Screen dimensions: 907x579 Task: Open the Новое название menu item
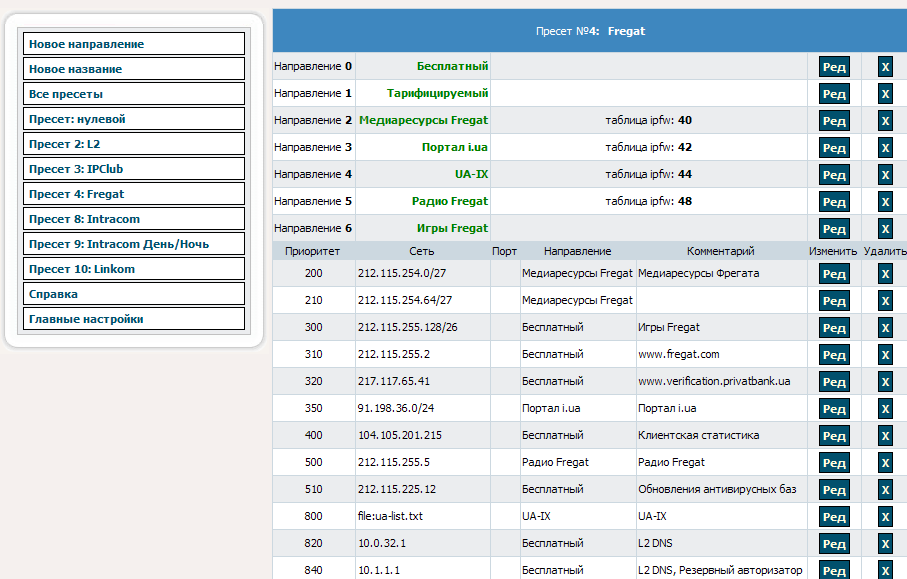tap(134, 69)
